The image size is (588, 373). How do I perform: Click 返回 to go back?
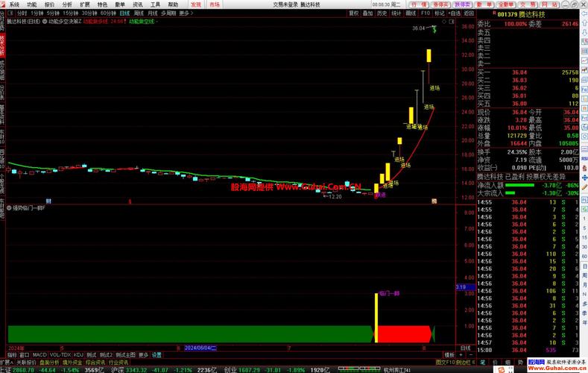click(x=467, y=13)
